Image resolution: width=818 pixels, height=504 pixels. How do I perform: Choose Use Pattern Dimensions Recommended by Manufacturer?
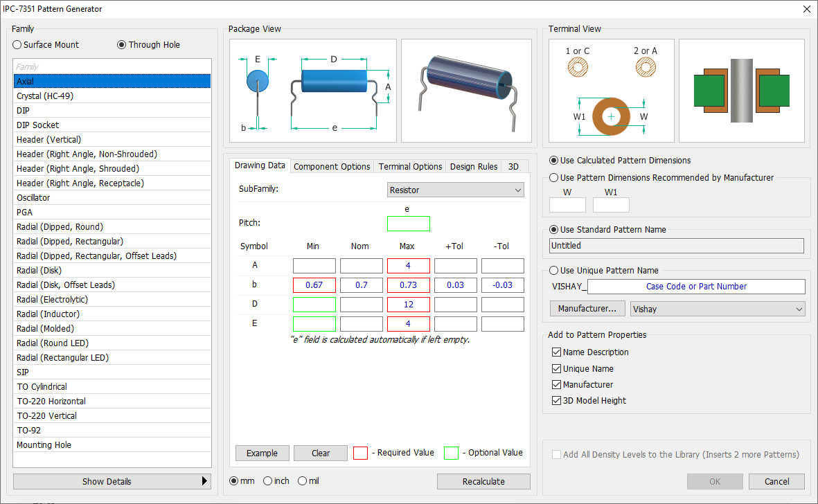(x=554, y=178)
